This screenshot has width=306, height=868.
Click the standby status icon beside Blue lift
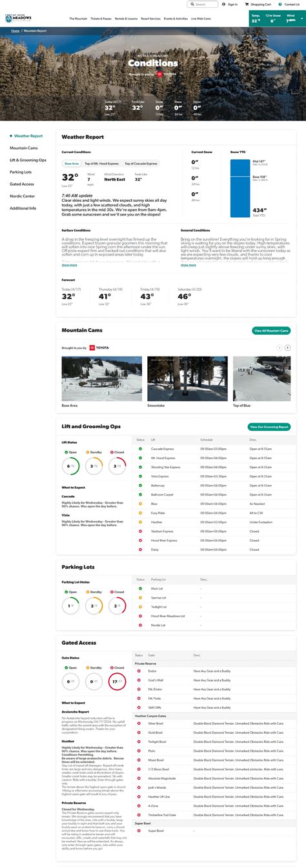[x=140, y=503]
